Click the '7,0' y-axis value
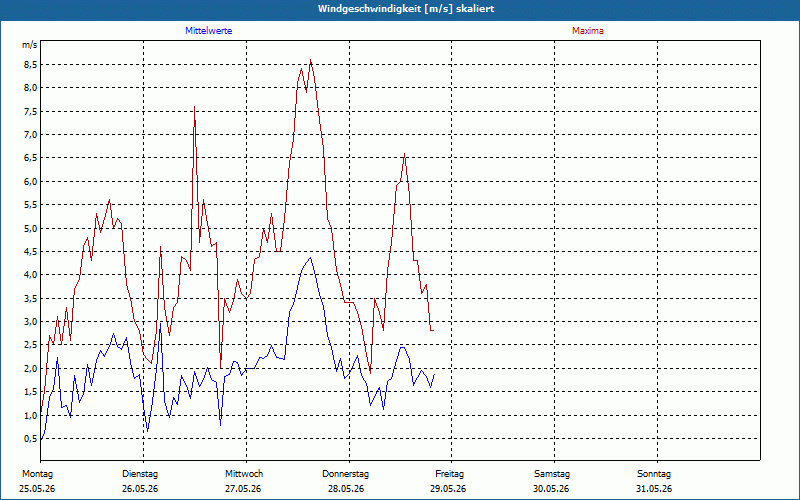The image size is (800, 500). 31,135
